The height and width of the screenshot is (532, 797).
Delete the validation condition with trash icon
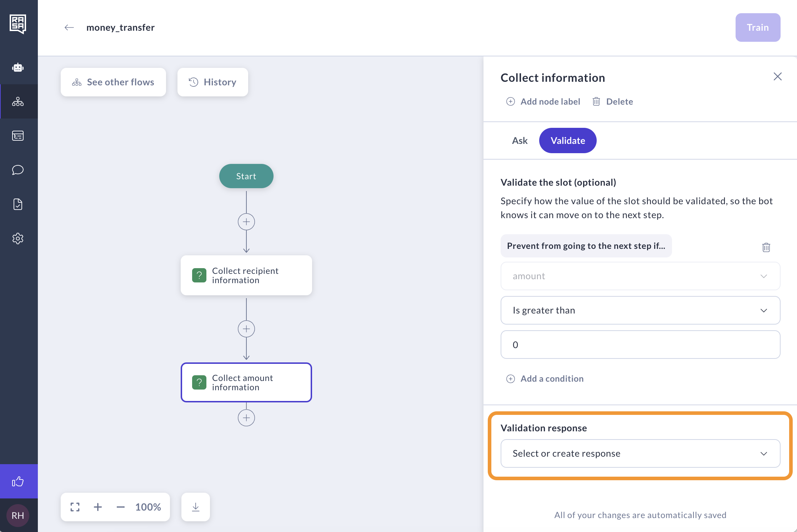coord(766,247)
